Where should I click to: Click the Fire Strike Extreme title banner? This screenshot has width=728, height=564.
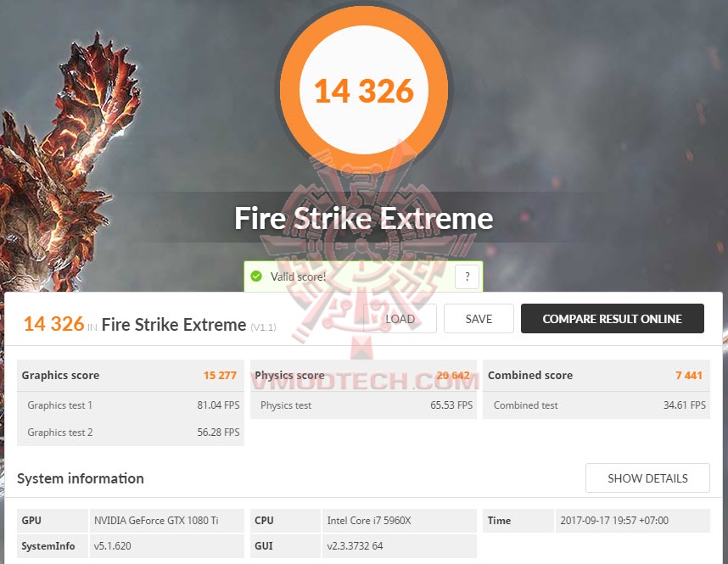363,218
